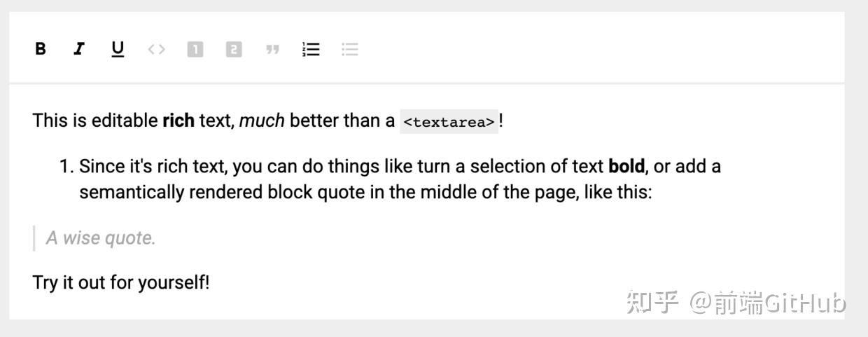Click the italic word "much"
Image resolution: width=868 pixels, height=337 pixels.
pos(262,121)
